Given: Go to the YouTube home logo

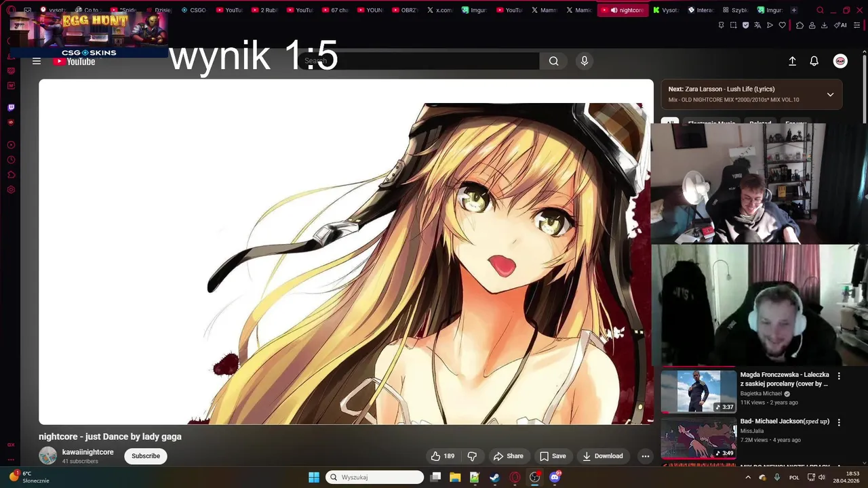Looking at the screenshot, I should point(74,61).
